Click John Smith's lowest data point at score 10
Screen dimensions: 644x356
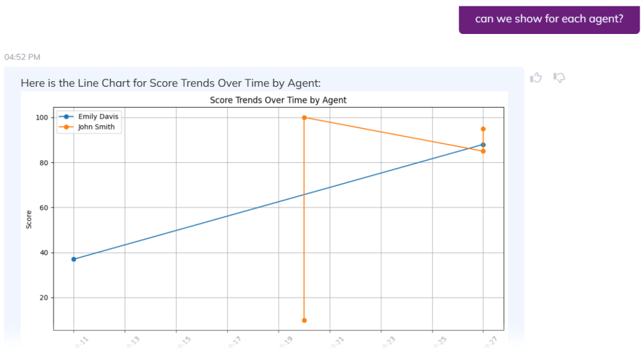(x=304, y=320)
